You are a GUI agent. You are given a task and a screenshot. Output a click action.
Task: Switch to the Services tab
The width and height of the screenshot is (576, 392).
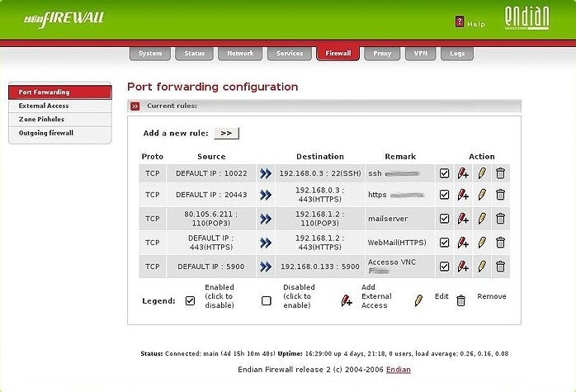[x=290, y=54]
